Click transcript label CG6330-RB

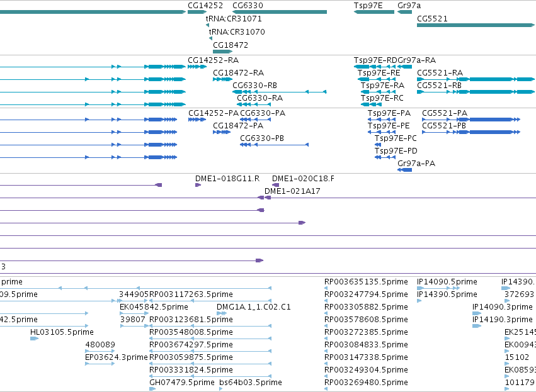pyautogui.click(x=254, y=86)
